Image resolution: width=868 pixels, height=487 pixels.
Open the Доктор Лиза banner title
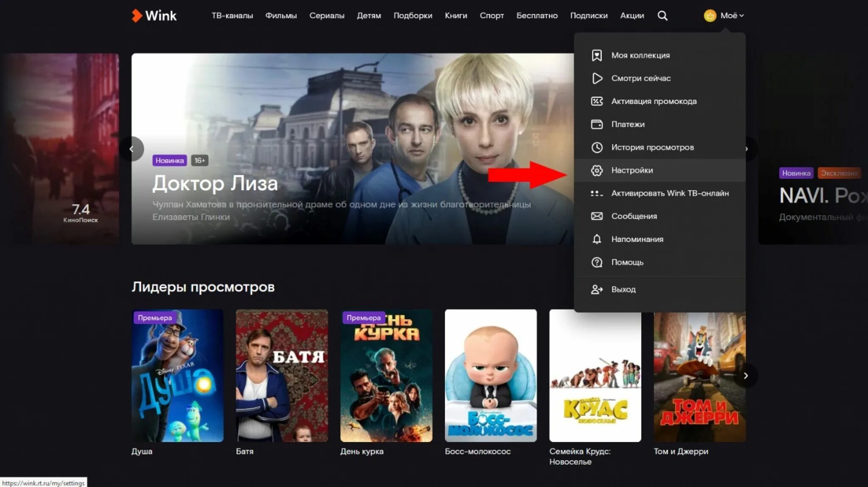click(x=215, y=184)
